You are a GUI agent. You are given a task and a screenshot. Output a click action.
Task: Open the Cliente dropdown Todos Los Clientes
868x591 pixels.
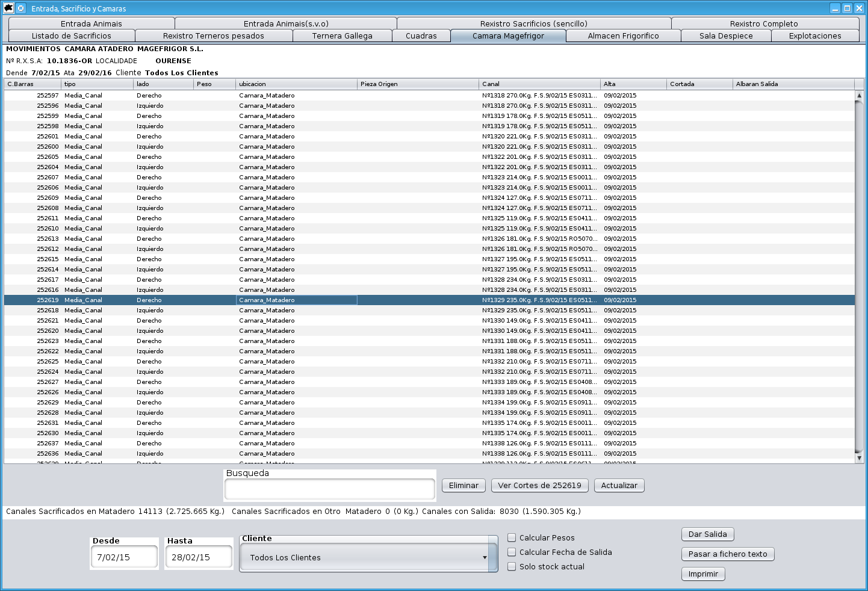[368, 557]
